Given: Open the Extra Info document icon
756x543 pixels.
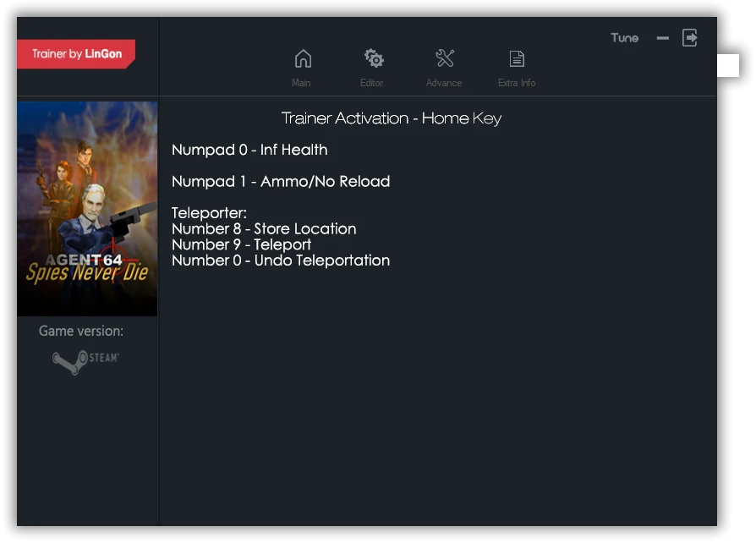Looking at the screenshot, I should pos(517,59).
